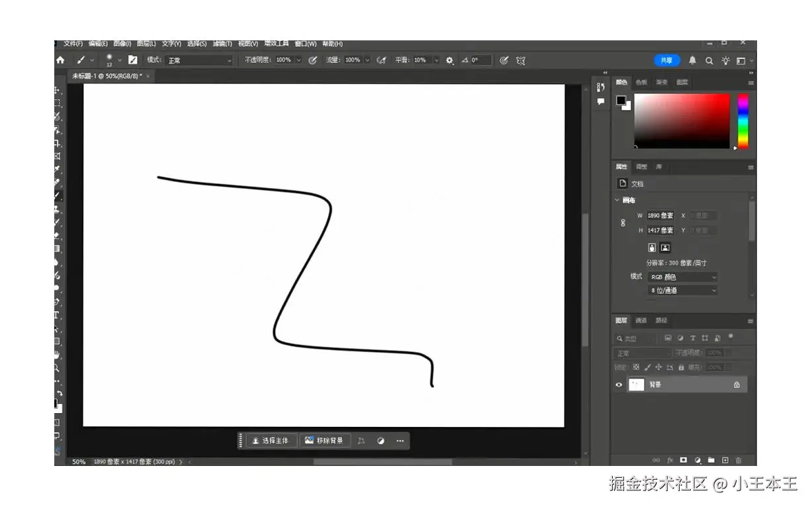812x507 pixels.
Task: Select the Type tool in toolbox
Action: pyautogui.click(x=57, y=315)
